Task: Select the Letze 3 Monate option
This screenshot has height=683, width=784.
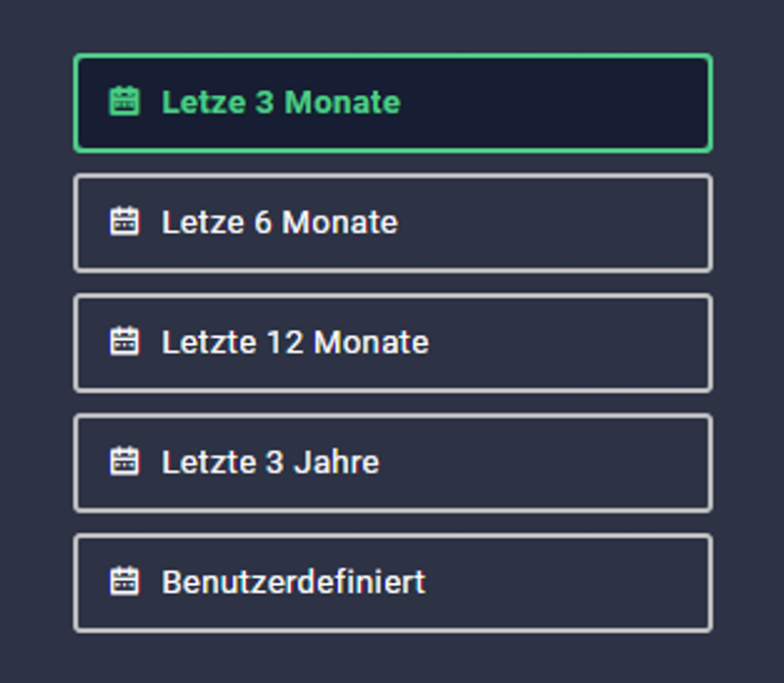Action: pyautogui.click(x=393, y=103)
